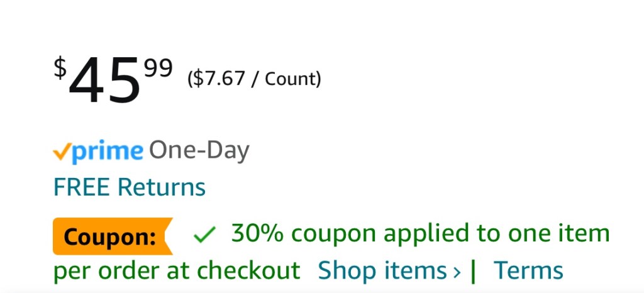Image resolution: width=644 pixels, height=293 pixels.
Task: Toggle the green coupon applied checkmark
Action: click(204, 236)
